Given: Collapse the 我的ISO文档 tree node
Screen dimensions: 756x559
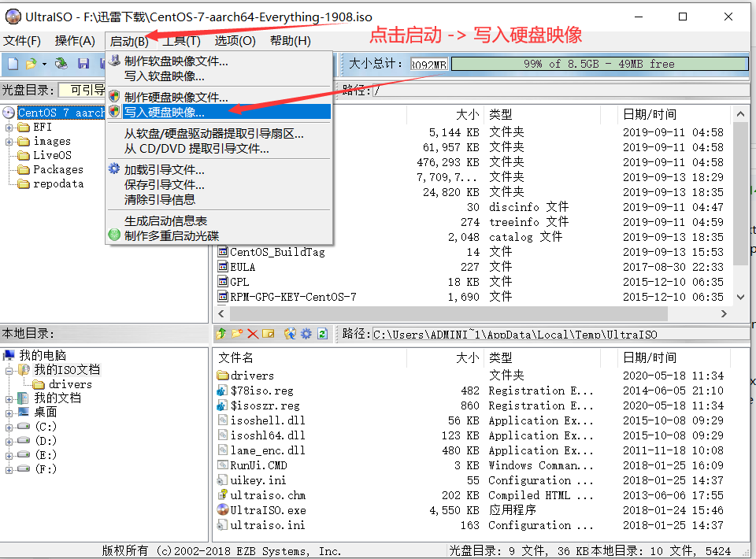Looking at the screenshot, I should [9, 371].
